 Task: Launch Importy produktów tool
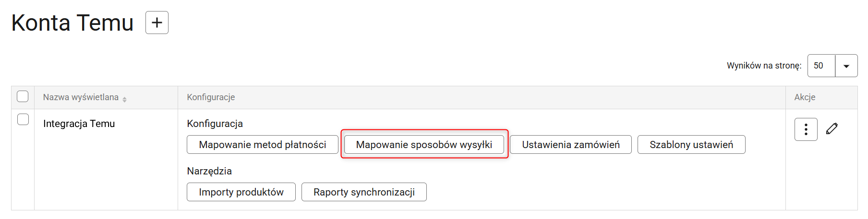241,192
